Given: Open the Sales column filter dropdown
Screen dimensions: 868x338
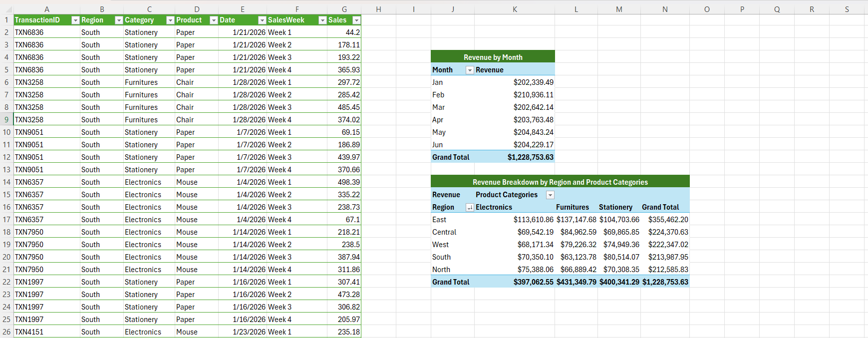Looking at the screenshot, I should pos(356,20).
